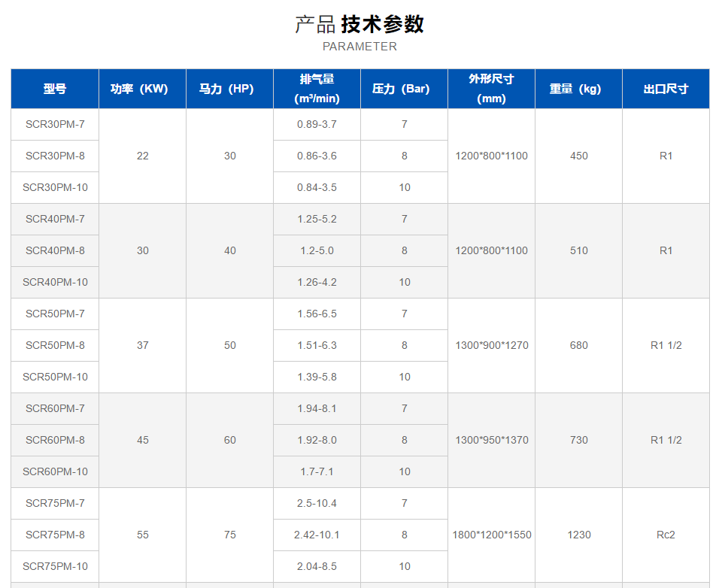Select the 1800*1200*1550 dimension cell

click(491, 535)
